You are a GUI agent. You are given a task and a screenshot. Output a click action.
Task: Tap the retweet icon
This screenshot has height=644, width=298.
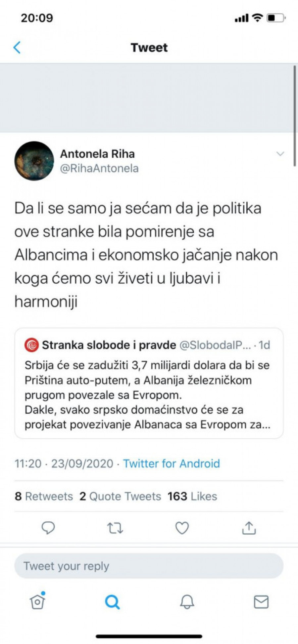[x=115, y=528]
